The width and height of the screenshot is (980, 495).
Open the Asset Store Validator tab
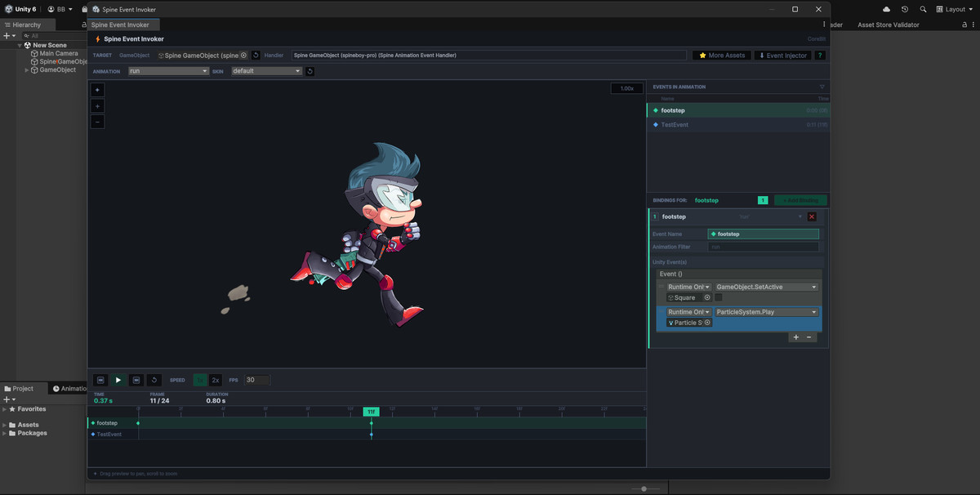(x=888, y=25)
